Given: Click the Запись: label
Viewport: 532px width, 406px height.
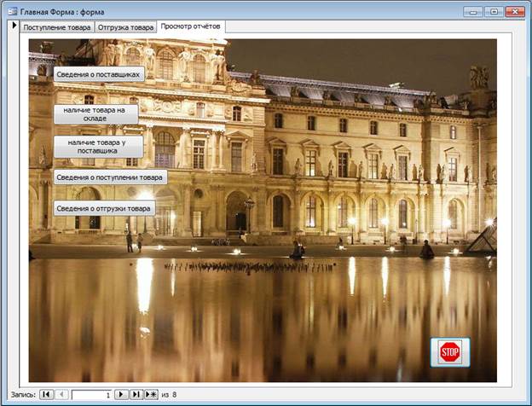Looking at the screenshot, I should [x=23, y=394].
